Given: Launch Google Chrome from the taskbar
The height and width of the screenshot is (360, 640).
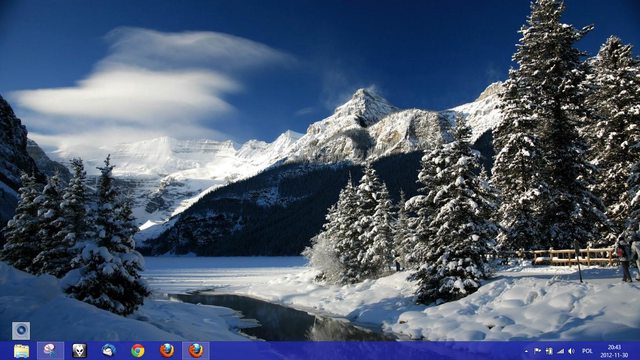Looking at the screenshot, I should click(138, 351).
